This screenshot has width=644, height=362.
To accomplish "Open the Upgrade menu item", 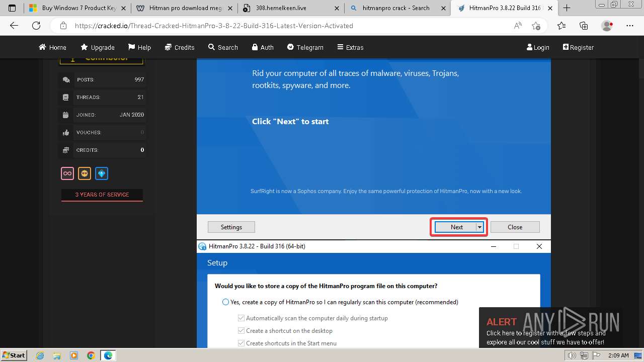I will tap(98, 47).
